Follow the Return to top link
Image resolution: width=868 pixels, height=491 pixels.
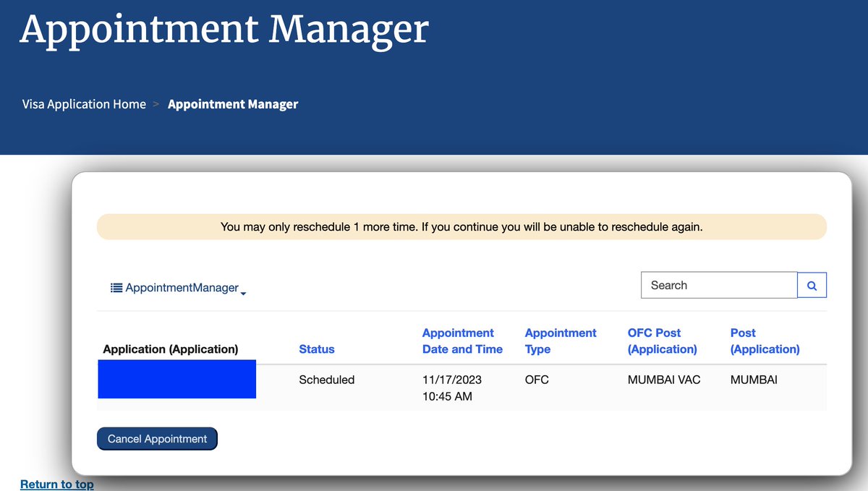tap(56, 484)
